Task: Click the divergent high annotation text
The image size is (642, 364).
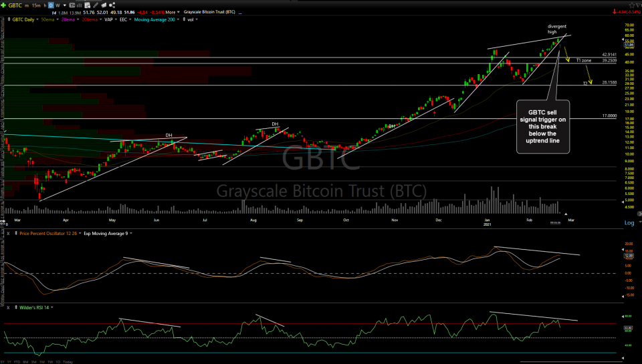Action: click(557, 29)
